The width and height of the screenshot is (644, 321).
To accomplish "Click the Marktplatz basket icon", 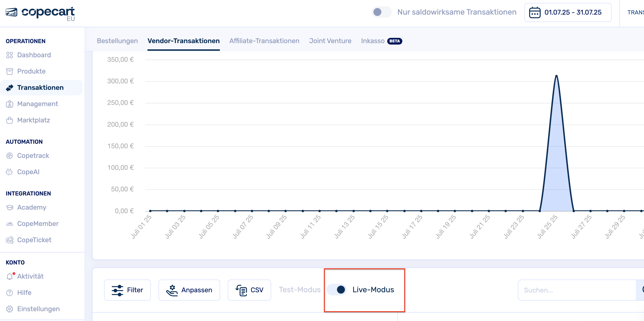I will (x=10, y=120).
